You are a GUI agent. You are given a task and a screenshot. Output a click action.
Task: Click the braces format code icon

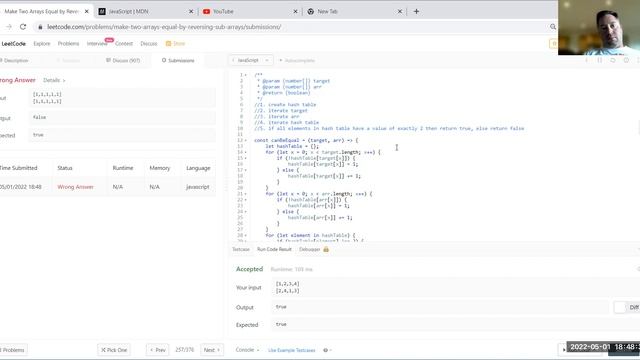[x=600, y=60]
